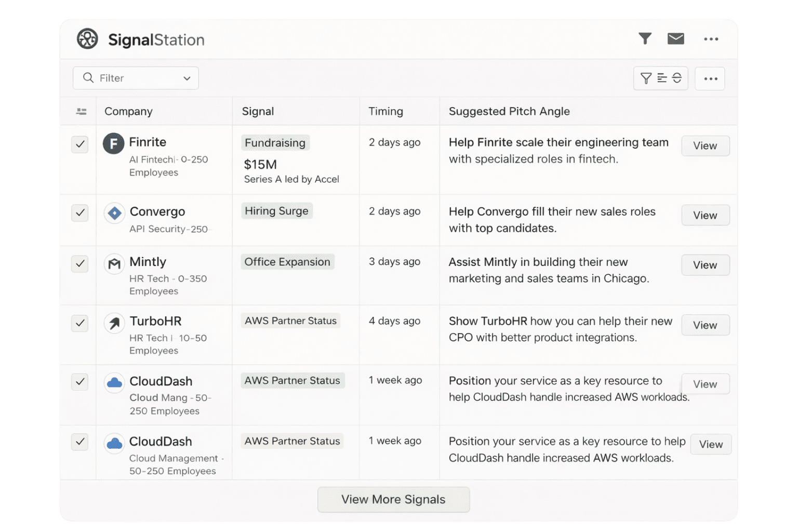Click the circle-with-line icon in toolbar

(676, 78)
